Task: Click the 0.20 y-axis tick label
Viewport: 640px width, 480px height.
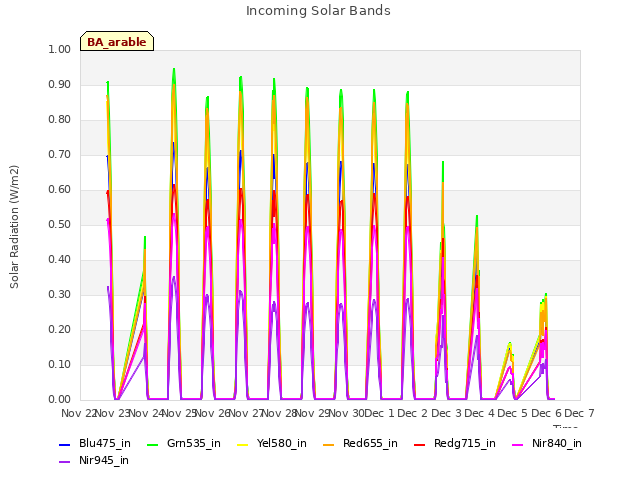Action: (x=59, y=330)
